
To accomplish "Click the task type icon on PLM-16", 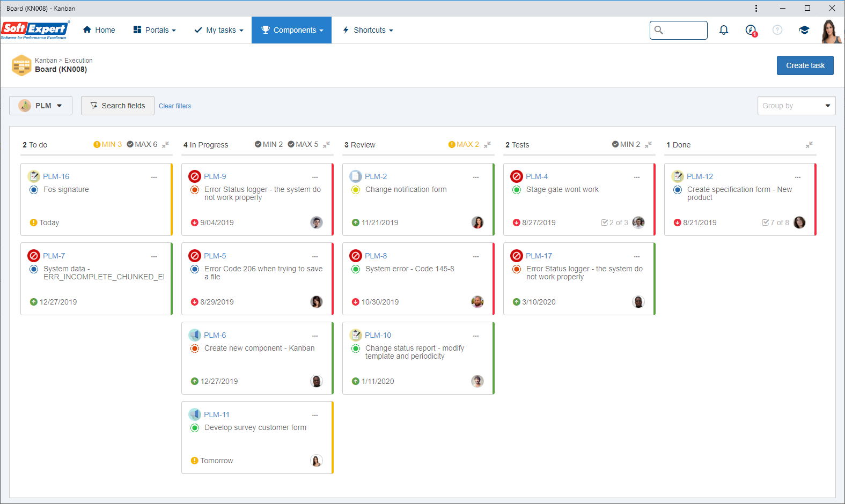I will click(x=34, y=176).
